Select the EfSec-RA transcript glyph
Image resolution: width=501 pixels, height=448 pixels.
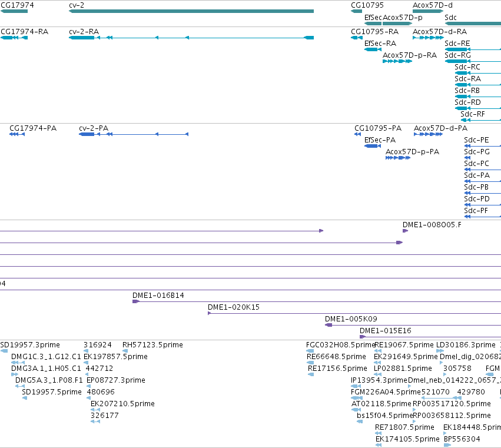pyautogui.click(x=373, y=49)
